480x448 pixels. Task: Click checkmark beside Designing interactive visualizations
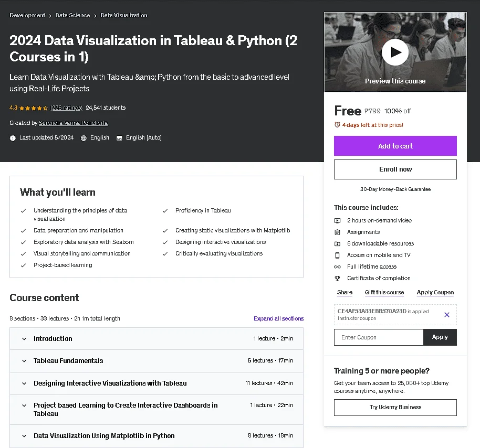[x=165, y=242]
